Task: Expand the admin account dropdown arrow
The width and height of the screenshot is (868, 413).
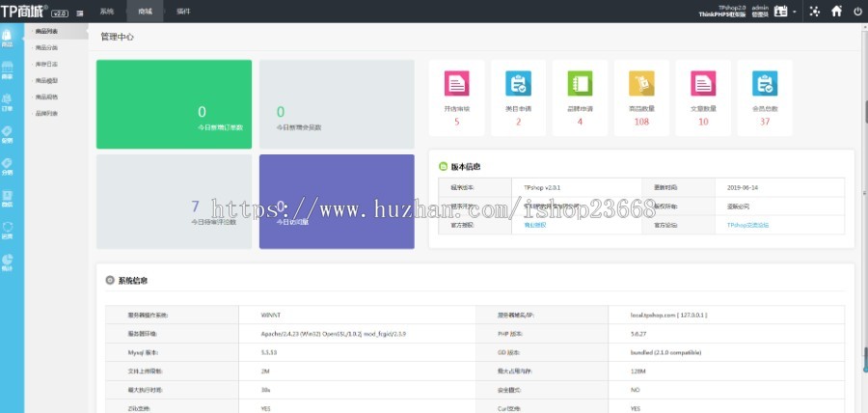Action: point(795,12)
